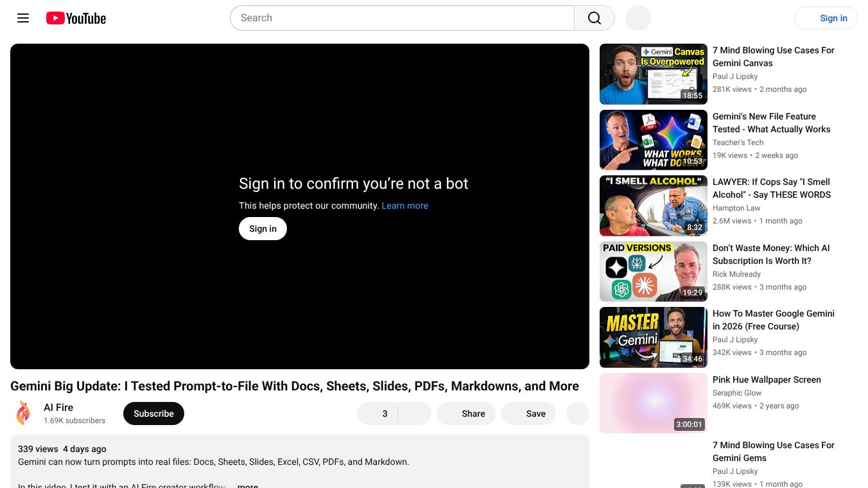Screen dimensions: 868x488
Task: Focus the Search text field
Action: [402, 18]
